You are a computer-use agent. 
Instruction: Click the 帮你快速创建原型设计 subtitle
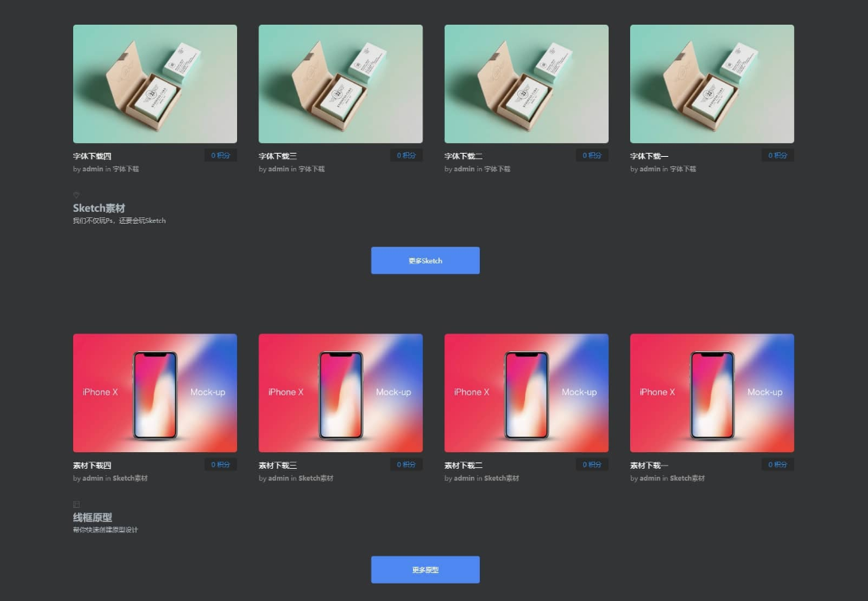pyautogui.click(x=105, y=529)
